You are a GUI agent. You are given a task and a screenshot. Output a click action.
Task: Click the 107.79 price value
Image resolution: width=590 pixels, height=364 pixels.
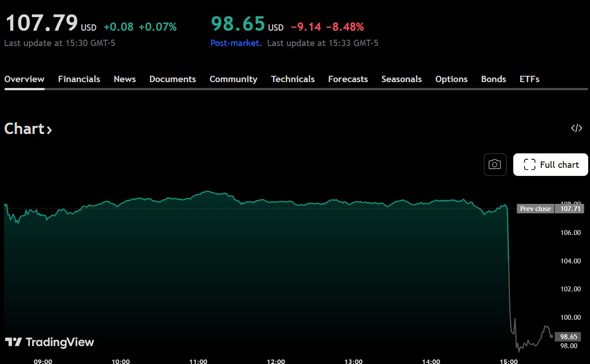[x=42, y=23]
